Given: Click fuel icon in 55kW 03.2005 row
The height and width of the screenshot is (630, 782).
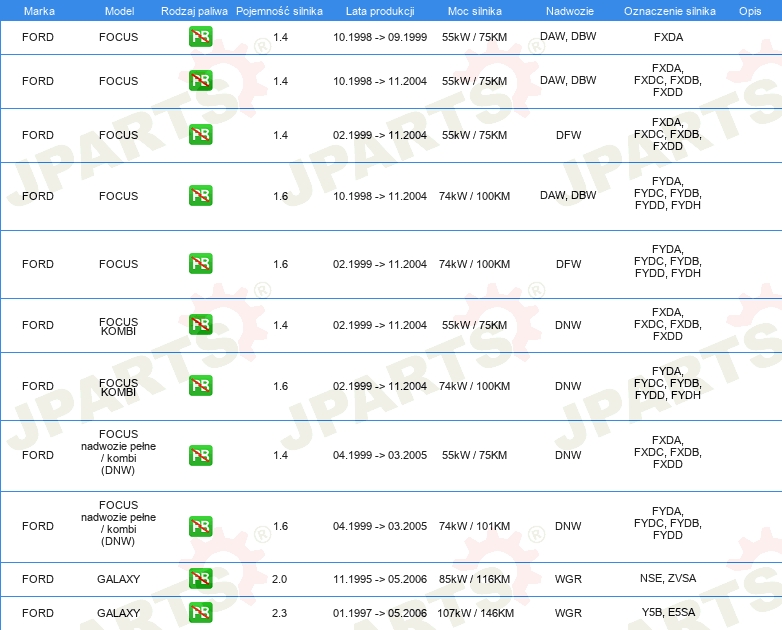Looking at the screenshot, I should tap(200, 455).
